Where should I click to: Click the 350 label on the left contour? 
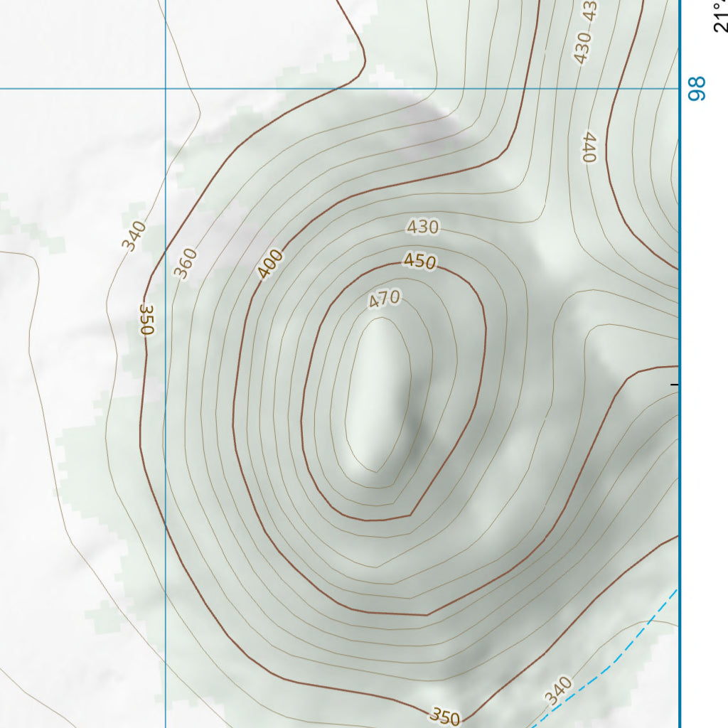click(146, 320)
